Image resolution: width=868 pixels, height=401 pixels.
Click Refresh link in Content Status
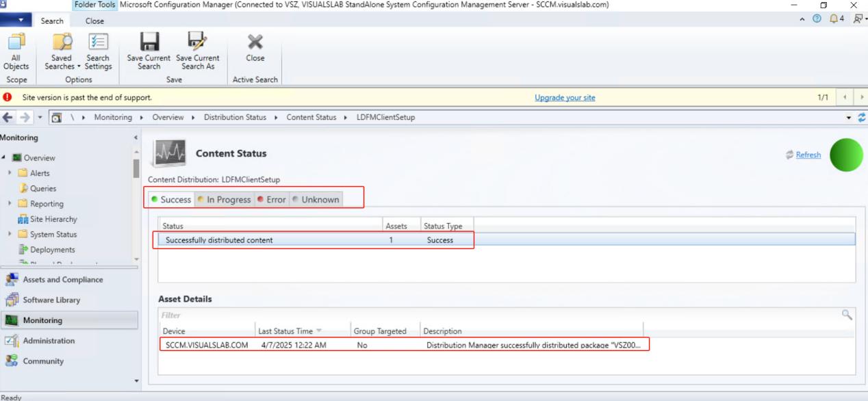pyautogui.click(x=808, y=155)
